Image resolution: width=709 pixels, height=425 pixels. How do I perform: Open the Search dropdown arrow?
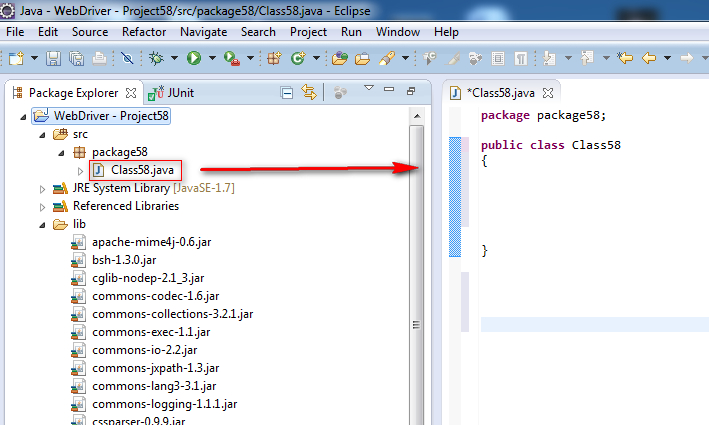tap(405, 58)
